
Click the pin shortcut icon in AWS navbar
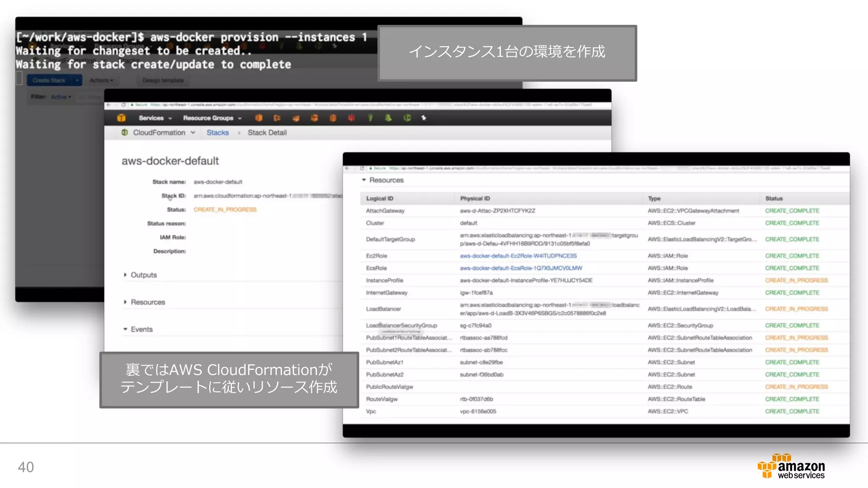coord(423,118)
